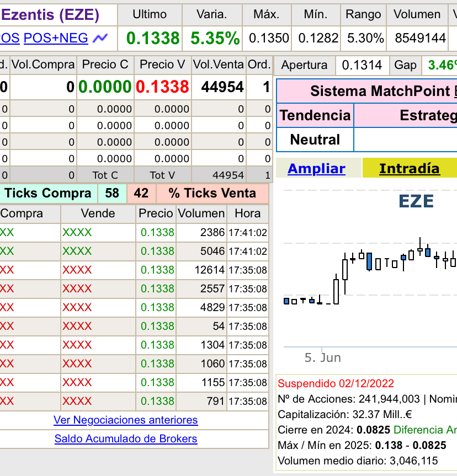This screenshot has width=457, height=476.
Task: Click the trade with volume 12614
Action: (x=134, y=270)
